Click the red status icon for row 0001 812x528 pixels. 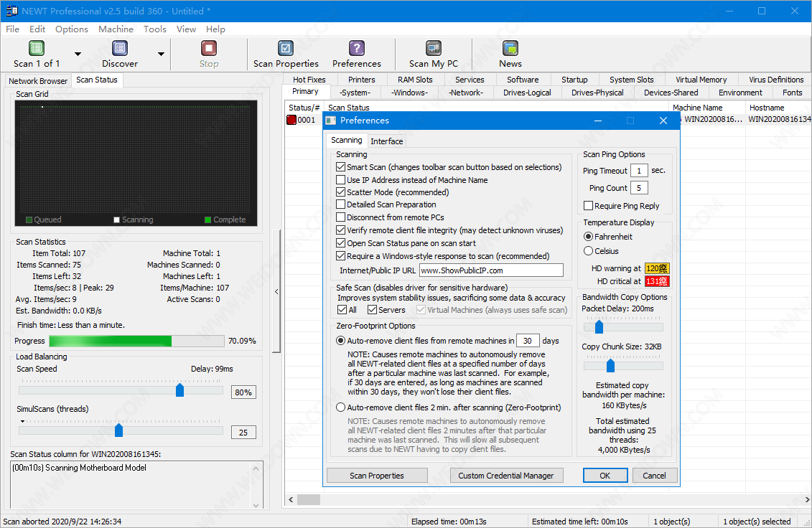(291, 120)
